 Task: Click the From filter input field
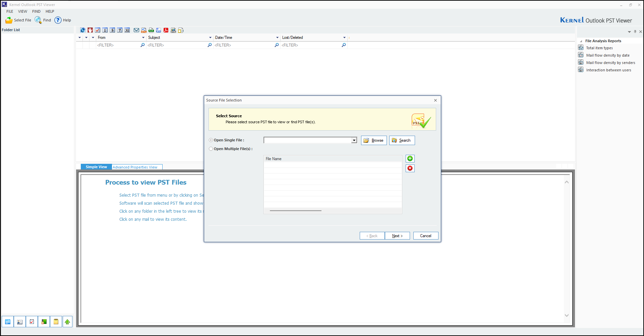coord(118,45)
